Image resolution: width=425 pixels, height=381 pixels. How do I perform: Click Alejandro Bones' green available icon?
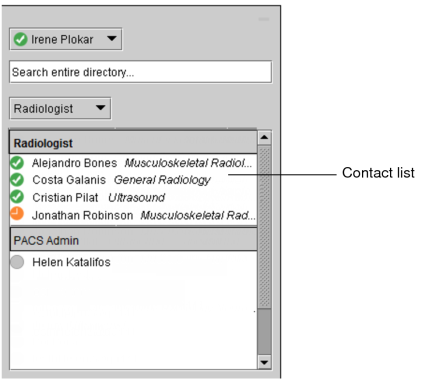tap(17, 163)
